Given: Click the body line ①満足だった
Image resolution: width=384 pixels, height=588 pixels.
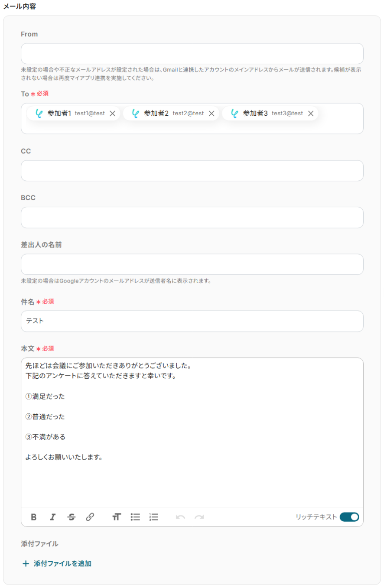Looking at the screenshot, I should [45, 396].
